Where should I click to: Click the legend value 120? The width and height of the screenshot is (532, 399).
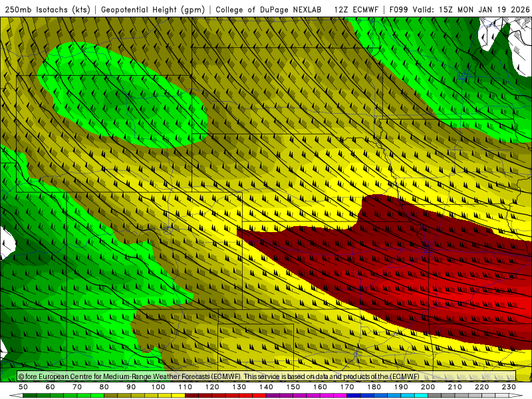coord(212,387)
